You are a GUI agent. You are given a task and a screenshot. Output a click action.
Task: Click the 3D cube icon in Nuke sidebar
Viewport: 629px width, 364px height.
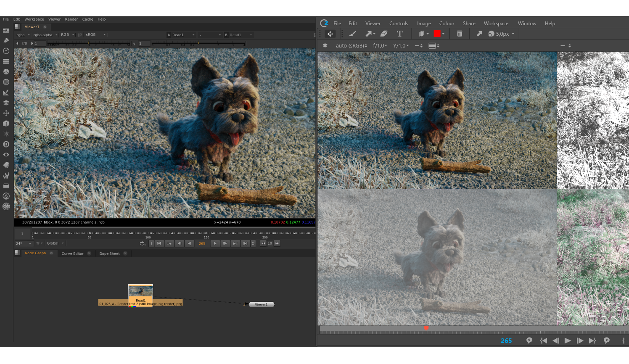(6, 124)
